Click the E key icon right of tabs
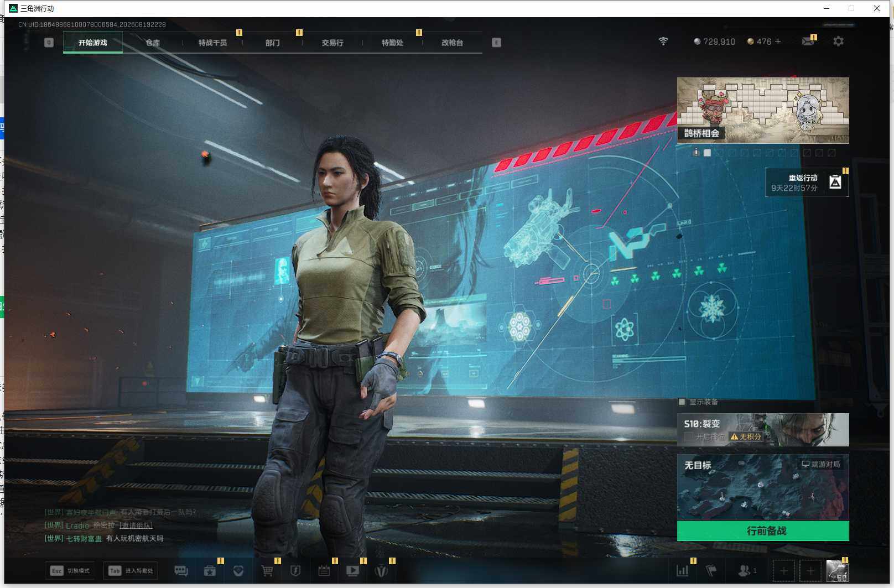This screenshot has width=894, height=588. [x=496, y=43]
